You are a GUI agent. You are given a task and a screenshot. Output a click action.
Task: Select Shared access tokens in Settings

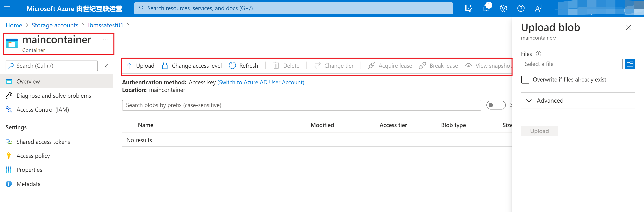(43, 142)
